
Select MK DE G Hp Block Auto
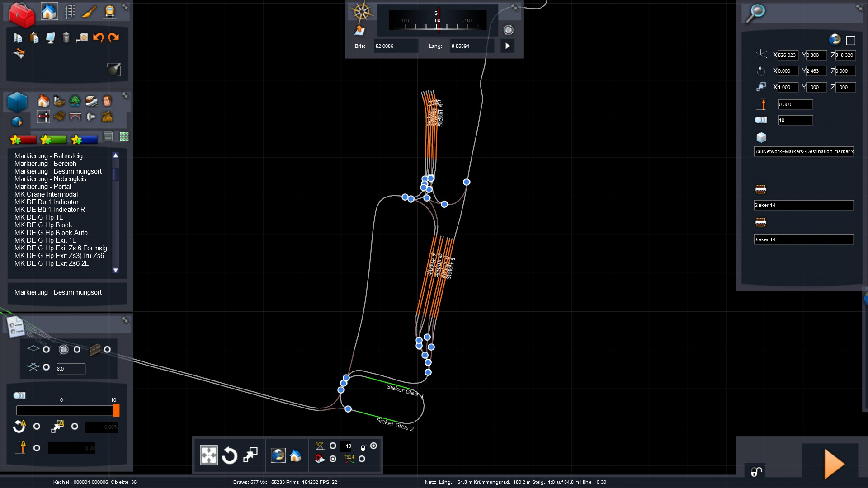[51, 233]
